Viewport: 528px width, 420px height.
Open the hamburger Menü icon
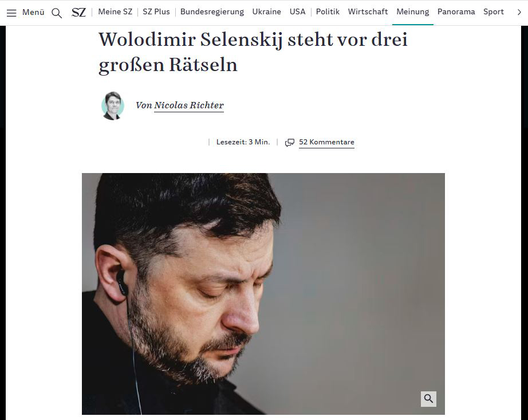click(x=11, y=13)
